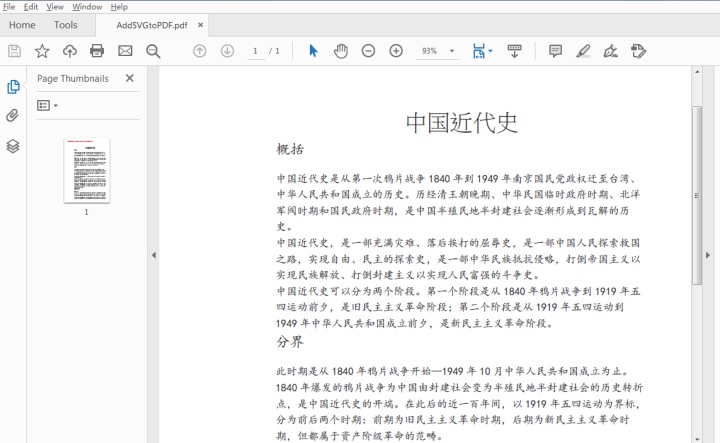Expand the right tools pane arrow
The width and height of the screenshot is (720, 443).
click(x=708, y=255)
